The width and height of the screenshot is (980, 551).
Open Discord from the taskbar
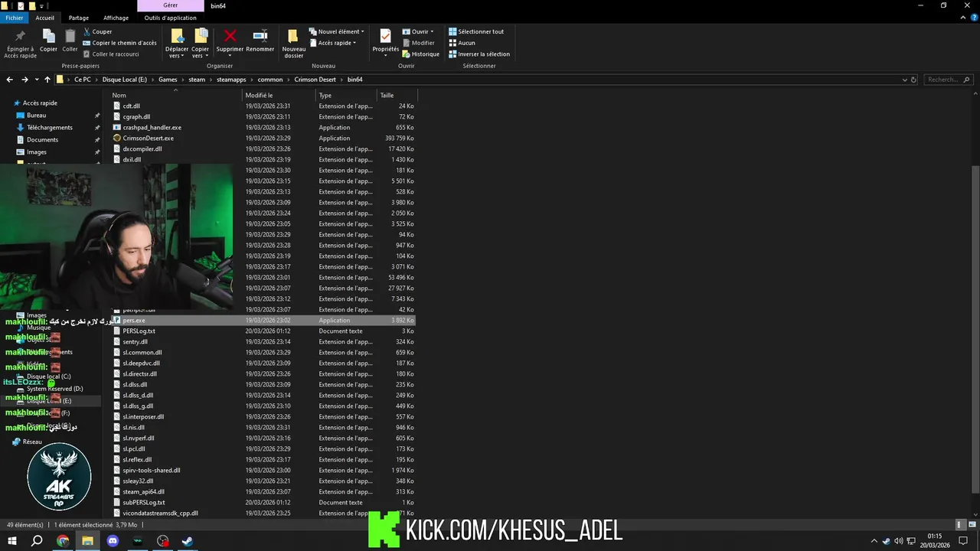tap(113, 541)
